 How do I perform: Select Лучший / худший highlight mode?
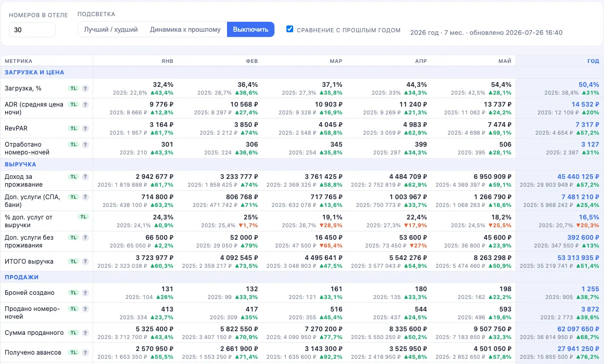[x=111, y=30]
